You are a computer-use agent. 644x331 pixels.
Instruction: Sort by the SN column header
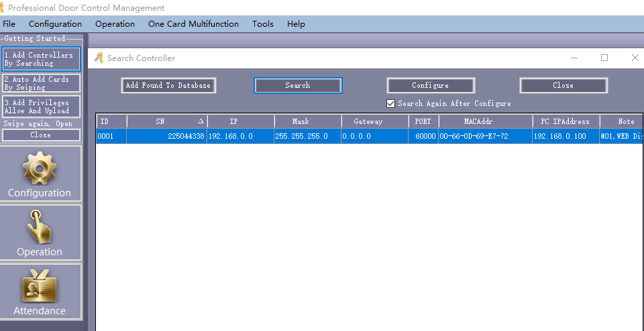[x=167, y=121]
